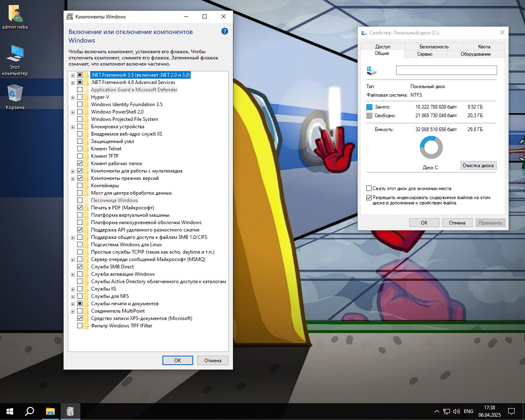This screenshot has width=525, height=420.
Task: Uncheck the allow file content indexing option
Action: [369, 198]
